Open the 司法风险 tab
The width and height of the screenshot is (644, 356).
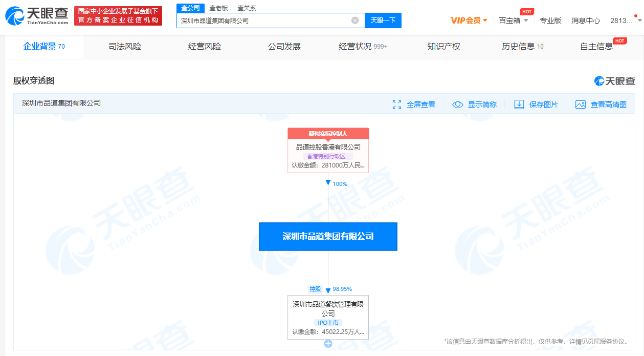(125, 47)
